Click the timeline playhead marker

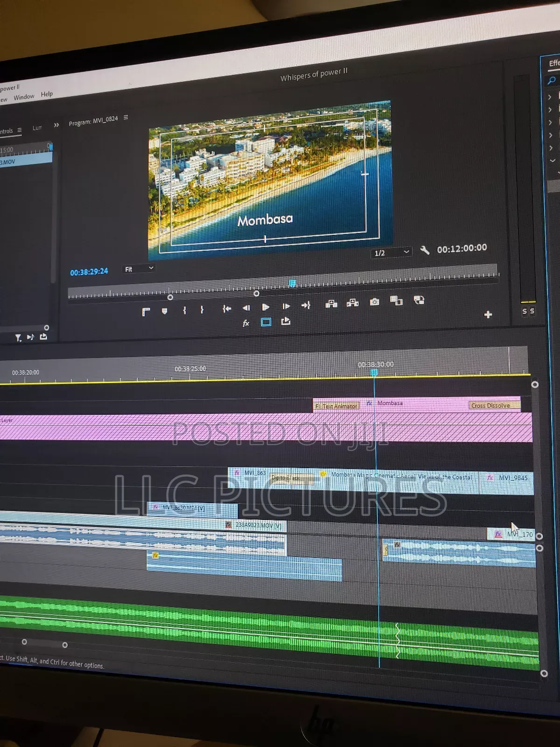[374, 372]
